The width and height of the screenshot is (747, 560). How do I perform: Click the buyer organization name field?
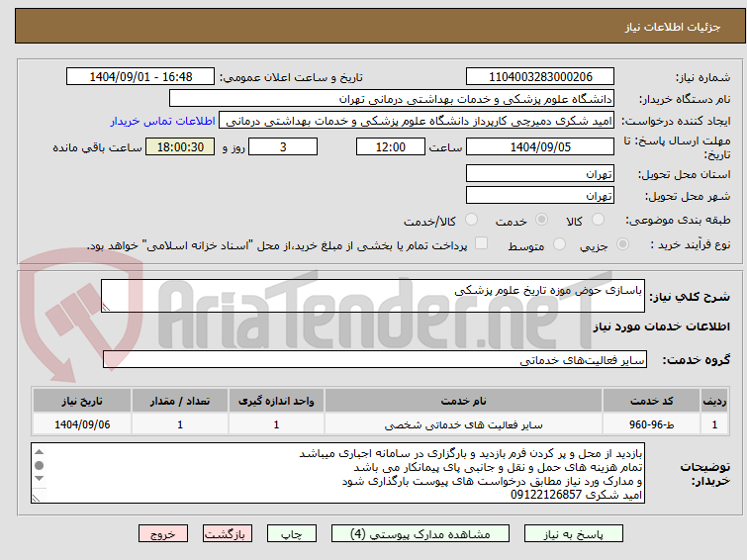coord(392,99)
